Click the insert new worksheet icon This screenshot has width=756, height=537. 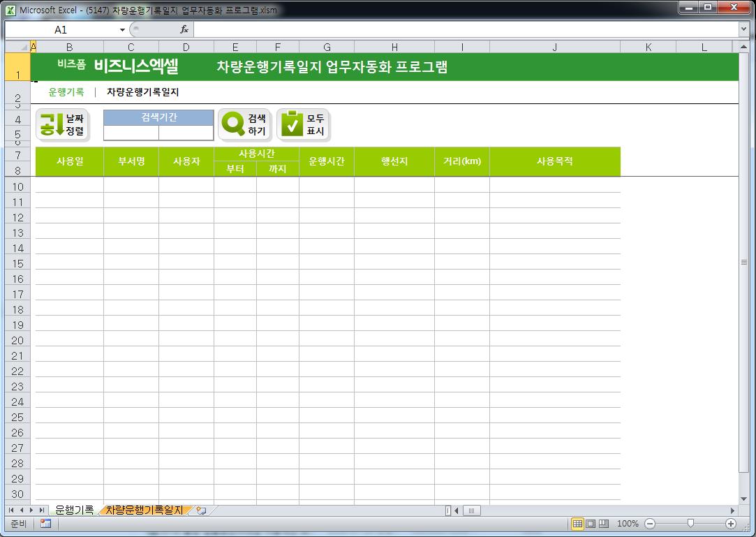click(x=202, y=510)
